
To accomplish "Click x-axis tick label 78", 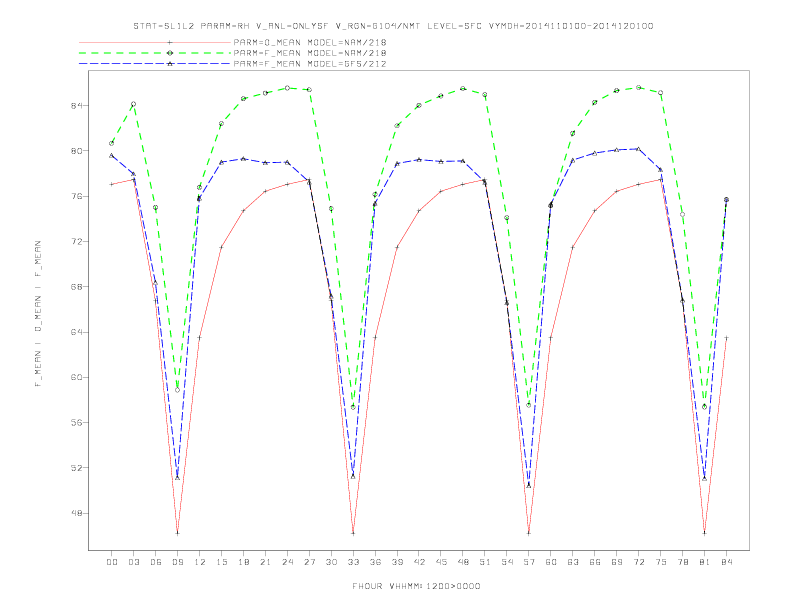I will pos(683,562).
